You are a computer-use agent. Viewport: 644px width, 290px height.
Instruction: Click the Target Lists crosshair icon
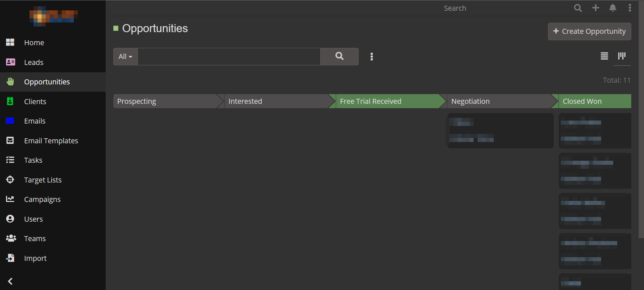[10, 180]
